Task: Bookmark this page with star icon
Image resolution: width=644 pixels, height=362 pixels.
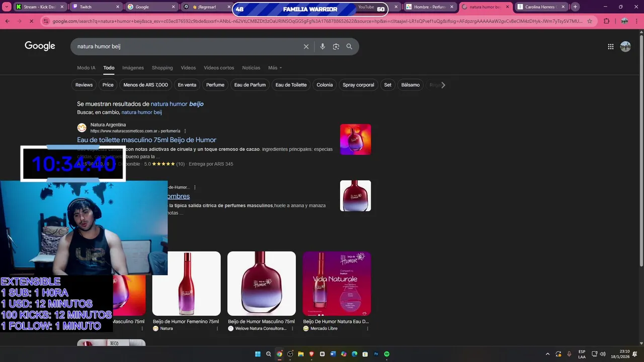Action: [590, 21]
